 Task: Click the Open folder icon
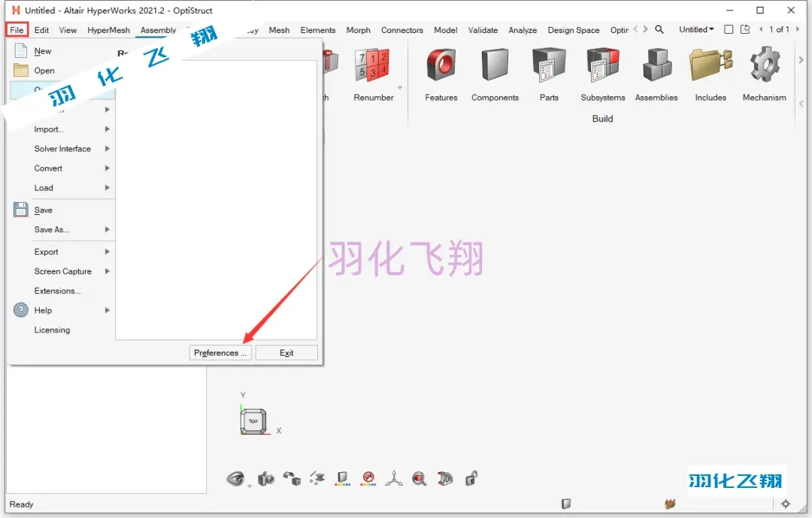point(21,71)
